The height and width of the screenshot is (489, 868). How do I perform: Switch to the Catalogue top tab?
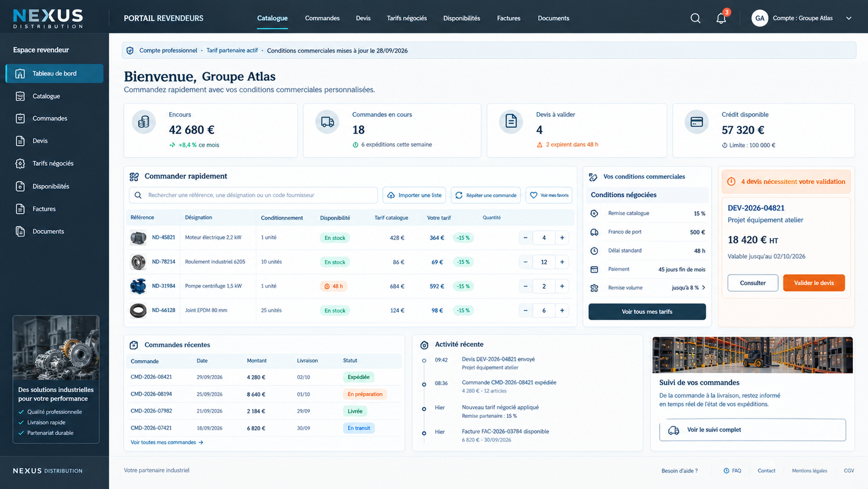point(272,18)
